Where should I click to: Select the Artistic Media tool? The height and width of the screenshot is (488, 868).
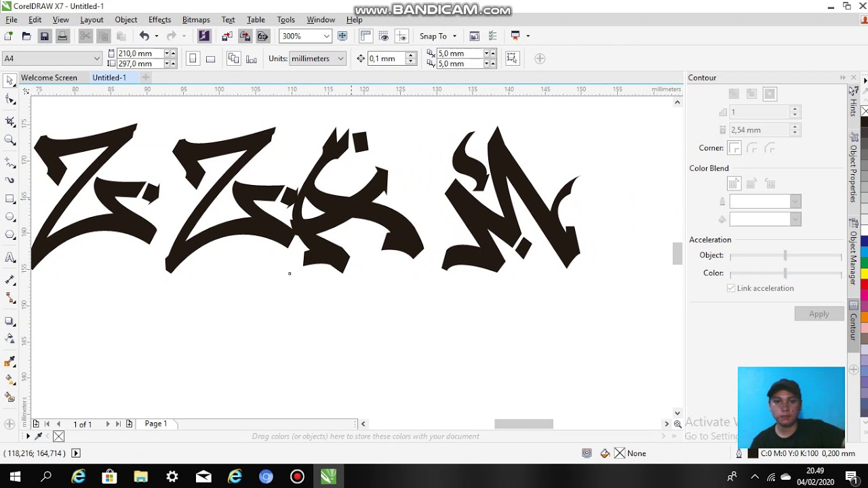[x=10, y=180]
